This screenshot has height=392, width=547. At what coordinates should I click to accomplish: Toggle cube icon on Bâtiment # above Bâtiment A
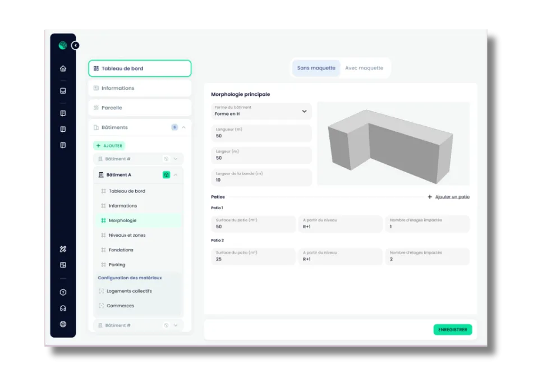pos(167,159)
